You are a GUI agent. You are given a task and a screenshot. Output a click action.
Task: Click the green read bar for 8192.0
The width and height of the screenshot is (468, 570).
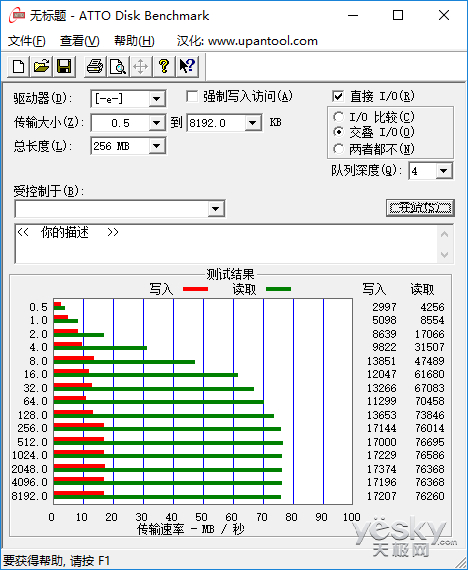167,497
